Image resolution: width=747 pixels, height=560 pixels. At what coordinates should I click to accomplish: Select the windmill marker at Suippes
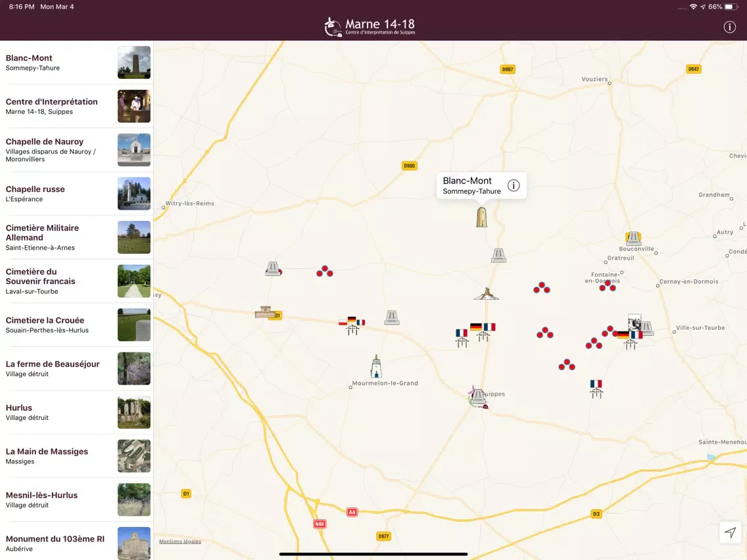476,396
